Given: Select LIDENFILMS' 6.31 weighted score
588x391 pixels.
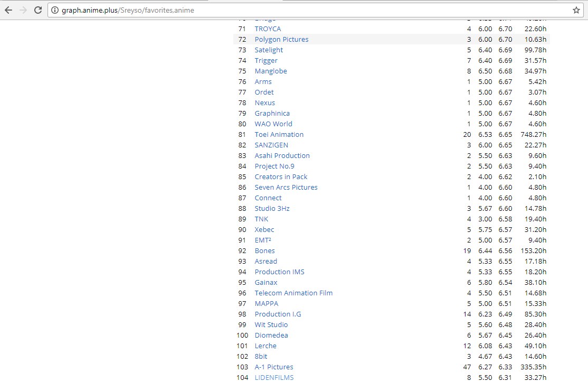Looking at the screenshot, I should click(x=505, y=377).
